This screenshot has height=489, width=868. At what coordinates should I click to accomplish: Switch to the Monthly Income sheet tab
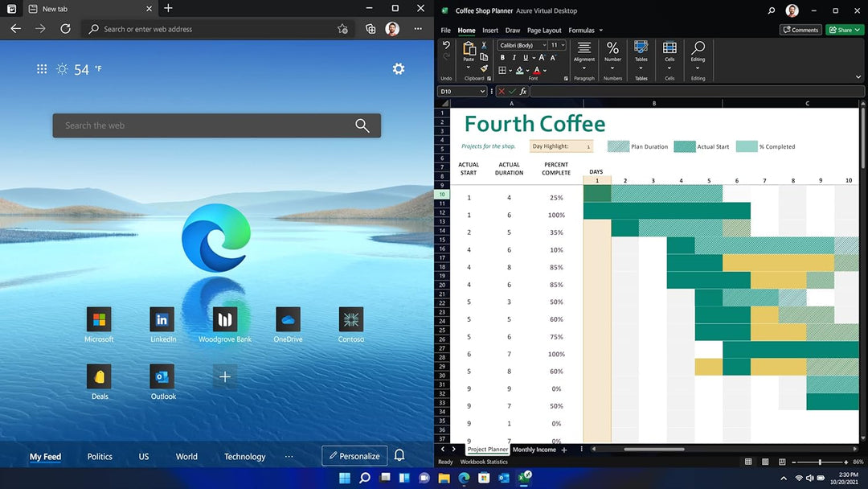[x=534, y=450]
